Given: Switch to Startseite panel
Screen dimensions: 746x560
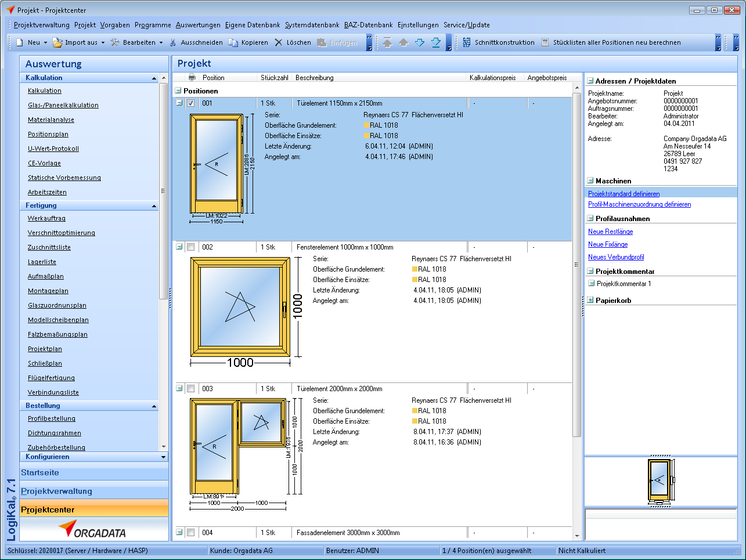Looking at the screenshot, I should [94, 472].
